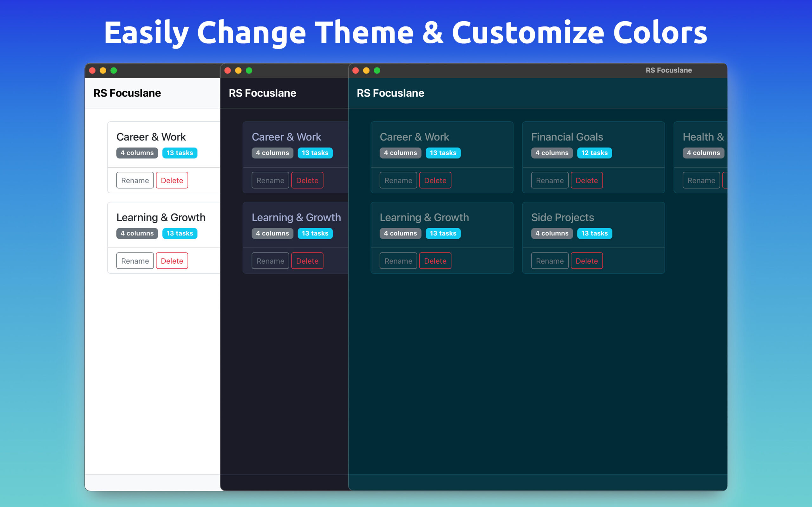This screenshot has width=812, height=507.
Task: Rename the Financial Goals board
Action: 549,180
